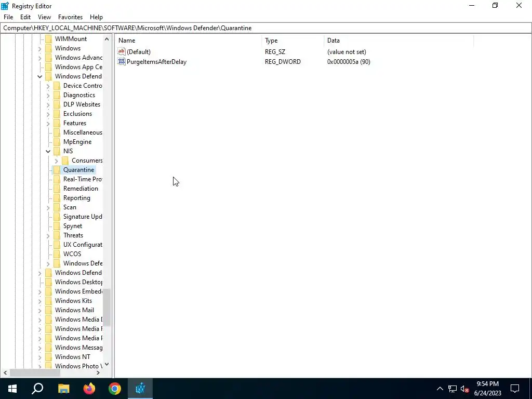This screenshot has width=532, height=399.
Task: Launch Firefox from the taskbar
Action: [89, 389]
